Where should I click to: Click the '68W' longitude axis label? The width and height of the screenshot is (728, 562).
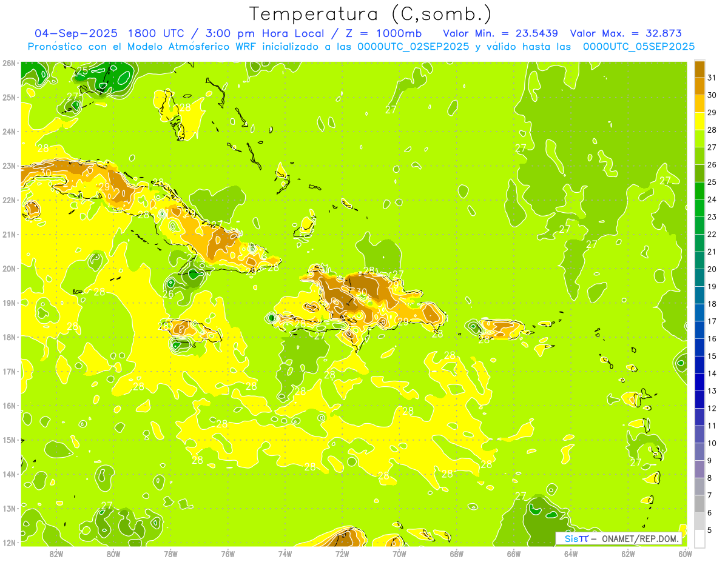(457, 554)
